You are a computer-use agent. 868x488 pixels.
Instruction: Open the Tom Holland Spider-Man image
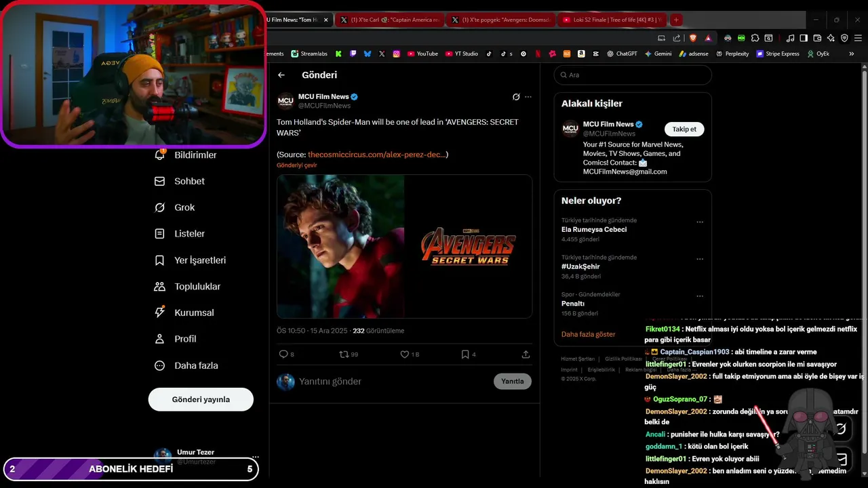340,246
